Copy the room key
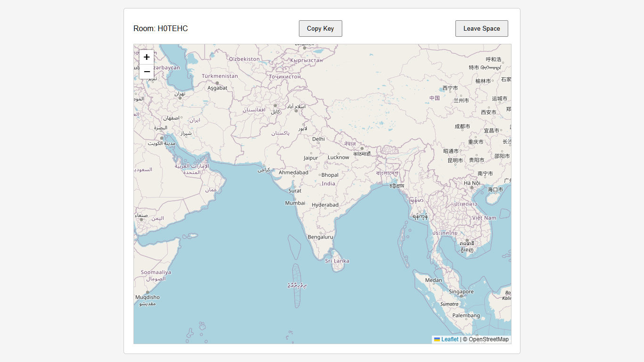This screenshot has height=362, width=644. (x=321, y=28)
